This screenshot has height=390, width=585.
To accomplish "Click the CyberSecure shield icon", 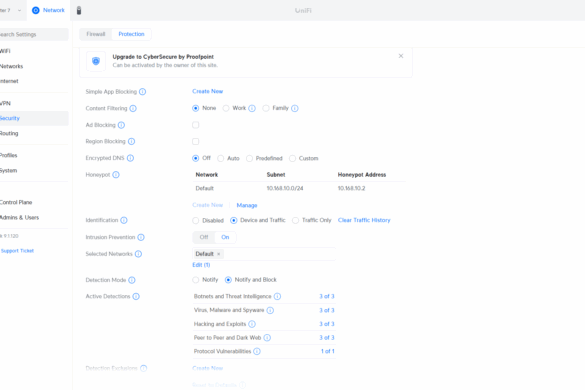I will pos(96,61).
